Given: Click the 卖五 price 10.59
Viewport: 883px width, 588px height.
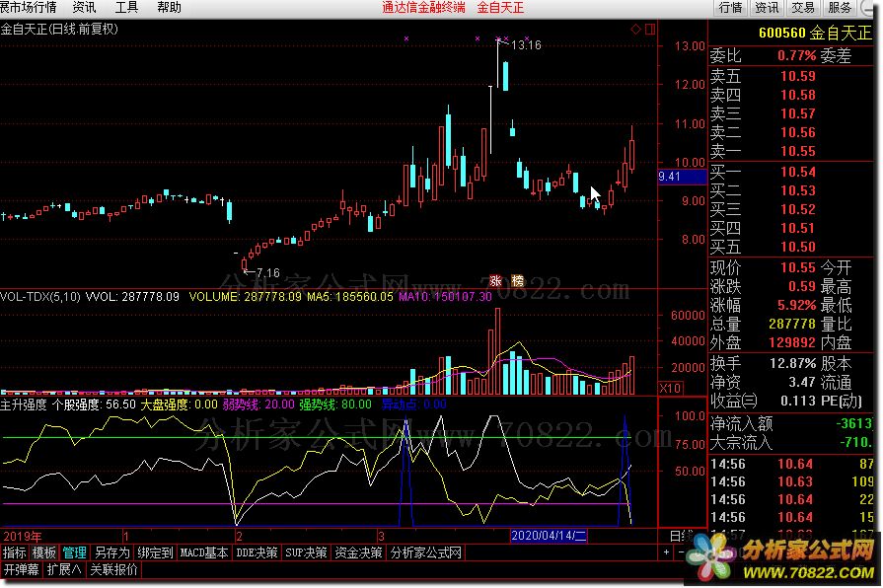Looking at the screenshot, I should coord(798,76).
